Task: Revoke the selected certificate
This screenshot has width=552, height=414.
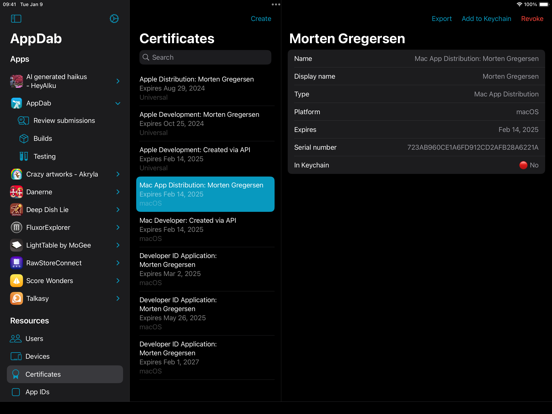Action: coord(532,19)
